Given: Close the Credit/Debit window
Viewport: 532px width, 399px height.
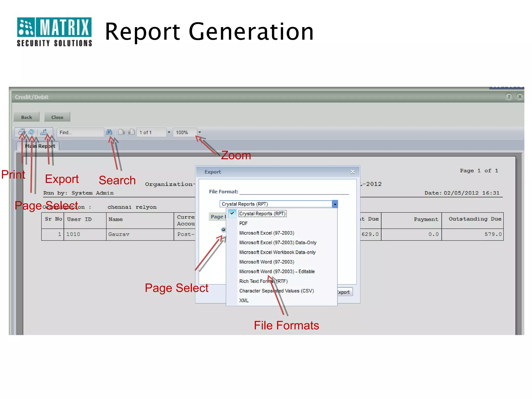Looking at the screenshot, I should 520,97.
